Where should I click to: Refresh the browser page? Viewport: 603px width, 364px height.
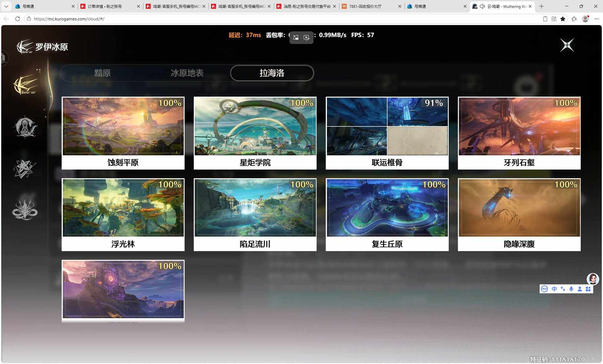(18, 19)
